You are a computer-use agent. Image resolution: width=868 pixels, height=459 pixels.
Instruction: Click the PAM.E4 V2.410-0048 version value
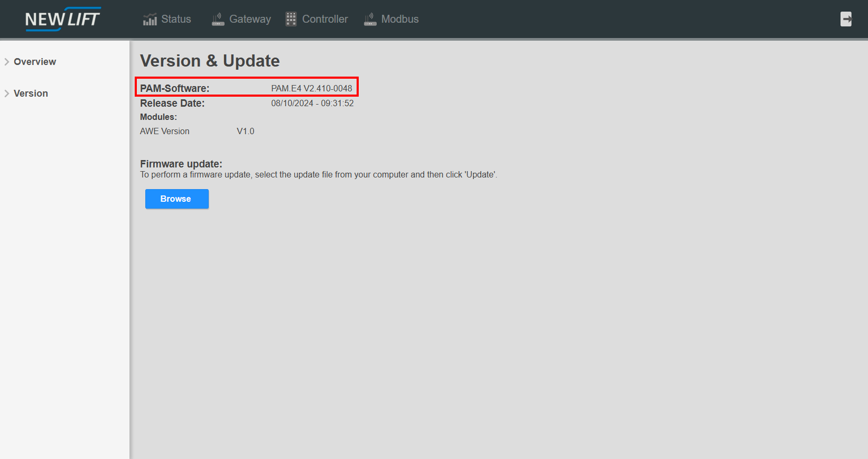click(311, 88)
